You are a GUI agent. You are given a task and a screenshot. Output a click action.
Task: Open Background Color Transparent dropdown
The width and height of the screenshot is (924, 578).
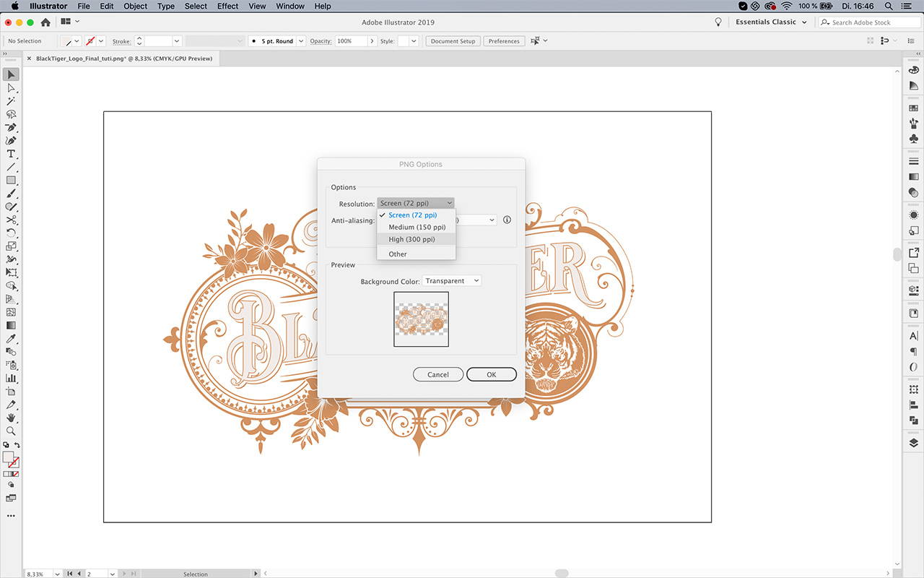pyautogui.click(x=452, y=281)
